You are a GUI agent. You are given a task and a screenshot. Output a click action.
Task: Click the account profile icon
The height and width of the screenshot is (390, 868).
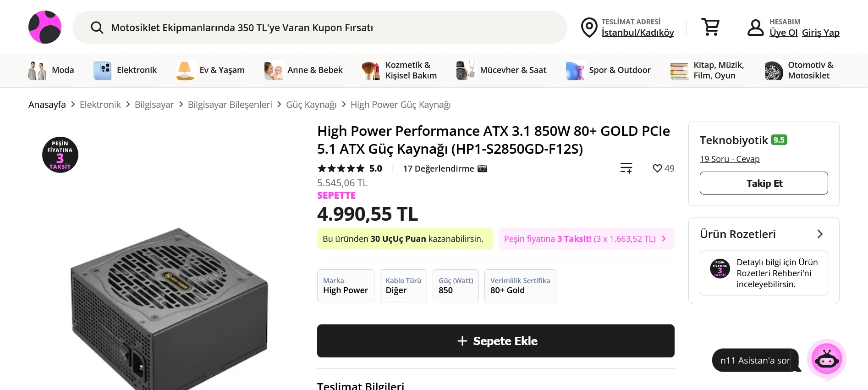(755, 28)
